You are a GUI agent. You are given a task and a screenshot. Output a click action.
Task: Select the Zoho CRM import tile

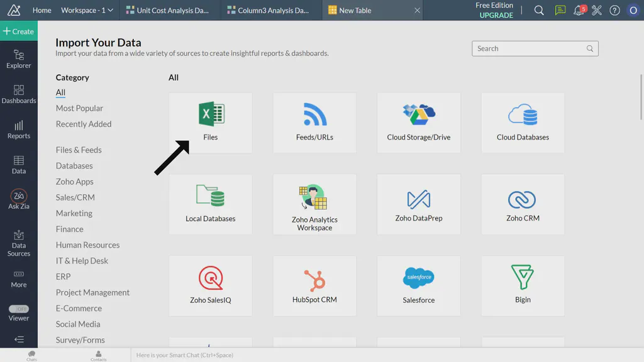[522, 204]
